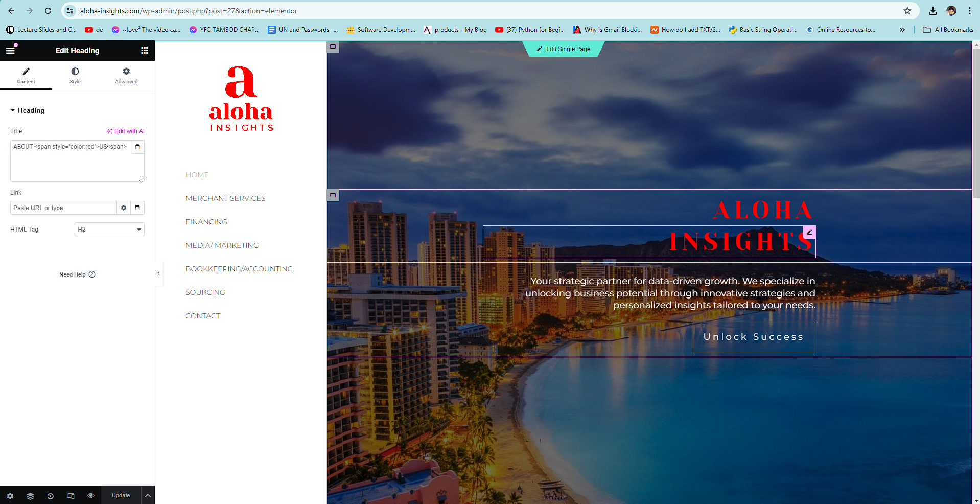Open the FINANCING menu item

tap(206, 222)
